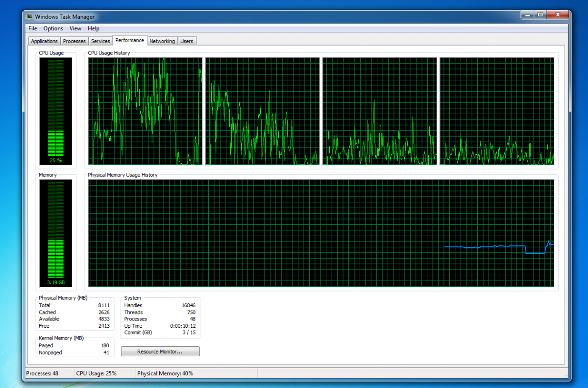
Task: Click the Physical Memory (MB) group label
Action: pyautogui.click(x=64, y=298)
